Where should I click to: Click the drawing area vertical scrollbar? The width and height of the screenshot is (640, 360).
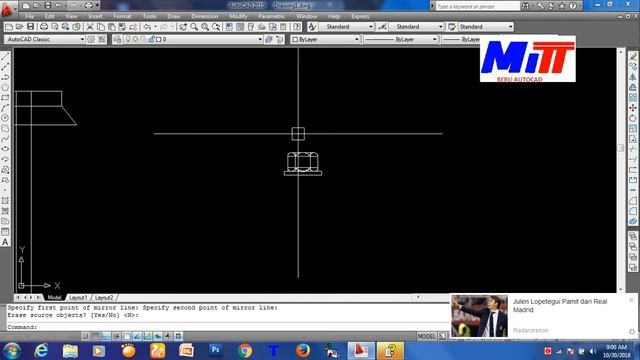[621, 169]
